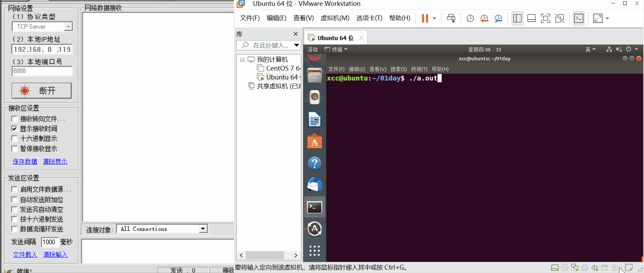644x273 pixels.
Task: Open the power options arrow next to pause
Action: (x=434, y=18)
